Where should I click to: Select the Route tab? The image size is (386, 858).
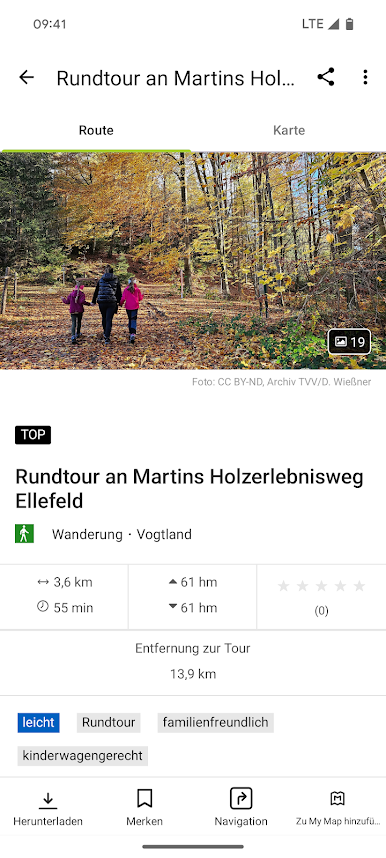point(96,130)
